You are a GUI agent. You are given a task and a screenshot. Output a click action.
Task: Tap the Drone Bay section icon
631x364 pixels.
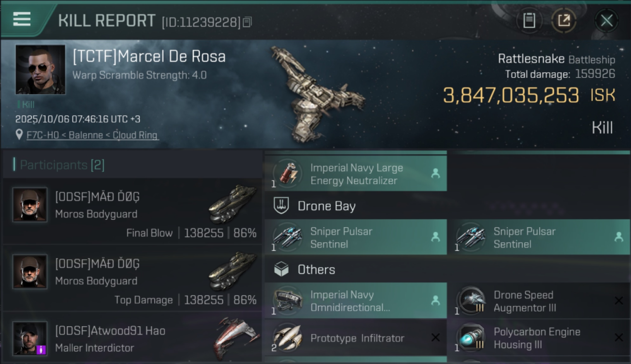(x=282, y=206)
